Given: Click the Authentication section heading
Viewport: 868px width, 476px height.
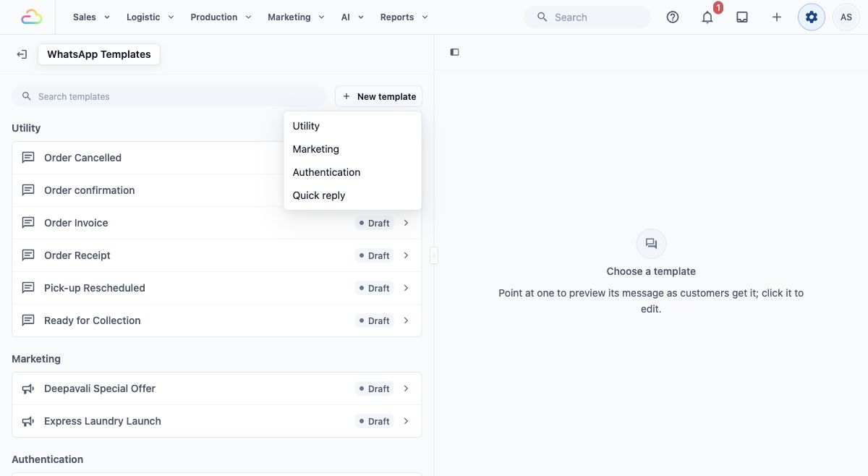Looking at the screenshot, I should (x=48, y=459).
